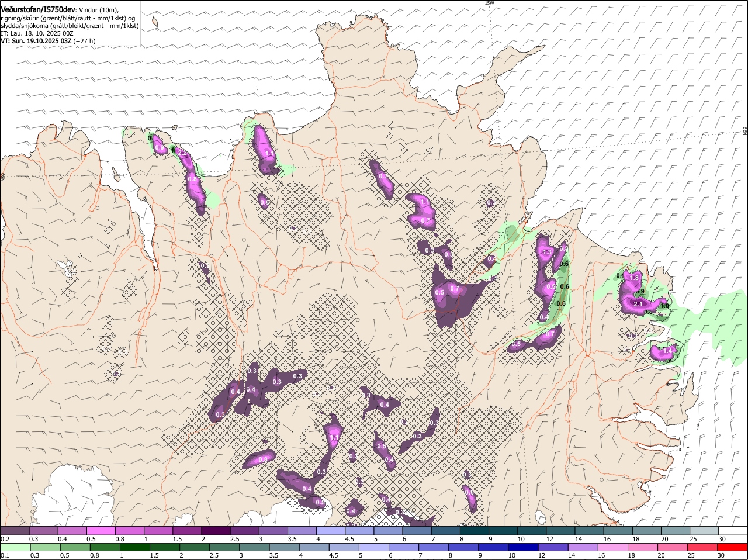The width and height of the screenshot is (748, 560).
Task: Click the light periwinkle rain swatch between 5 and 6
Action: pyautogui.click(x=374, y=547)
